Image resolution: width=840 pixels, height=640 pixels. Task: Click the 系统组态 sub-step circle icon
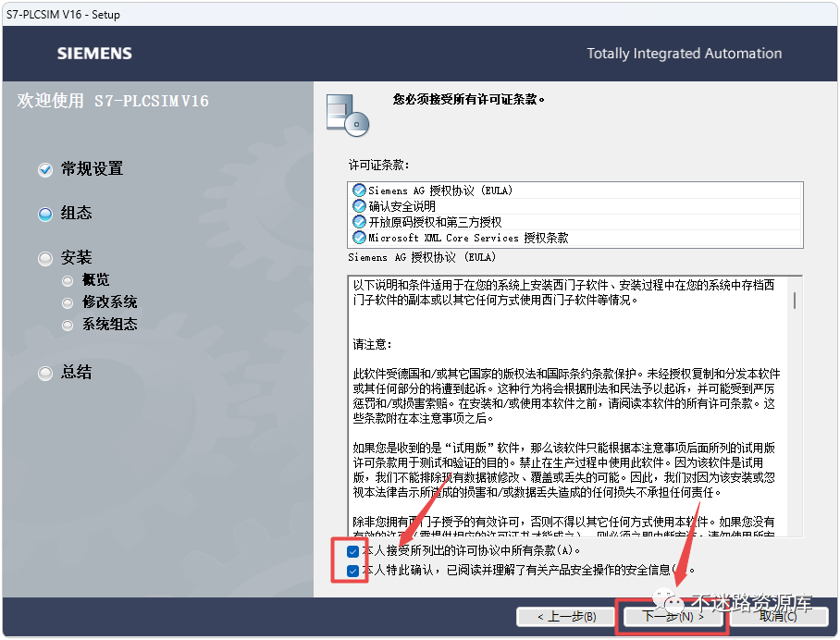68,326
